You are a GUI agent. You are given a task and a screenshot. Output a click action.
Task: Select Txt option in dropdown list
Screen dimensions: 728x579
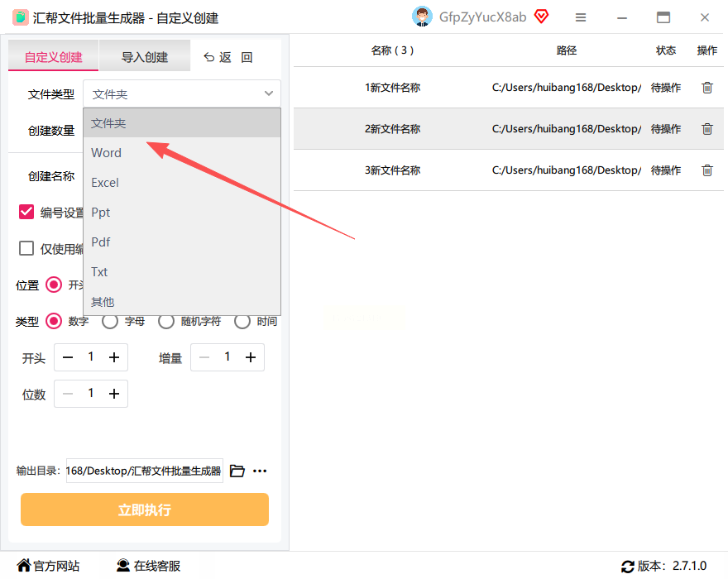click(181, 271)
